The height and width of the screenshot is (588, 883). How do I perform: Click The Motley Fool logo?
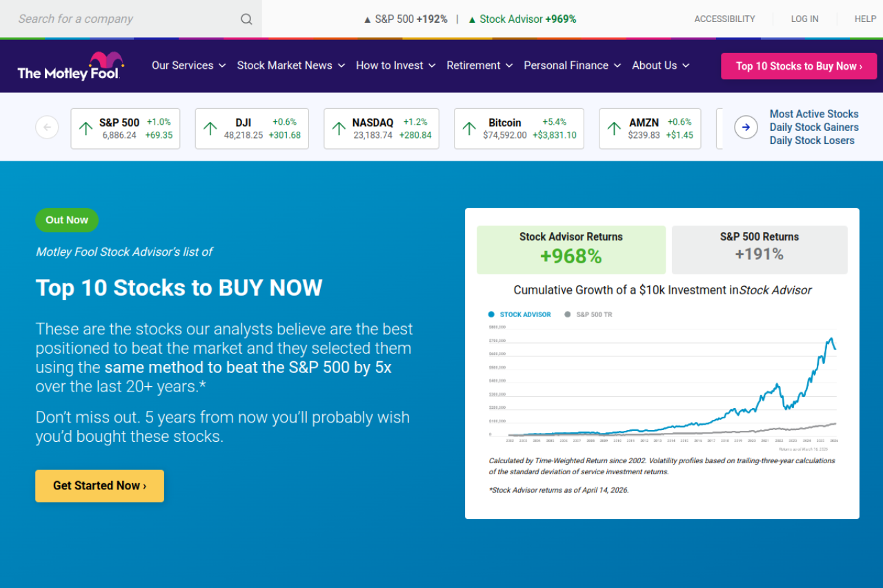pos(70,66)
